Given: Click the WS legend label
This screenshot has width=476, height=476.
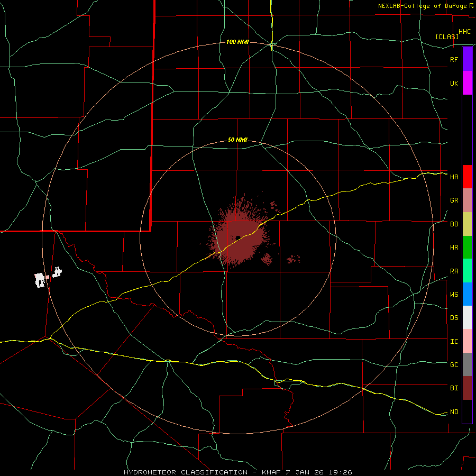Looking at the screenshot, I should point(454,295).
